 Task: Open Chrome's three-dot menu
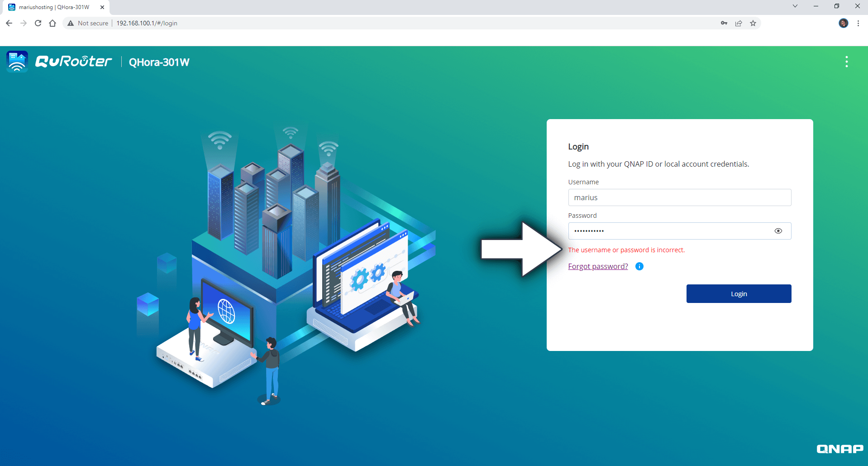point(858,23)
